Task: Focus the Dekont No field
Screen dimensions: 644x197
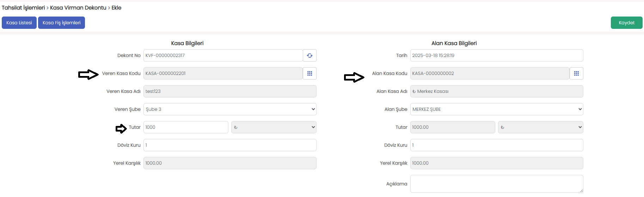Action: coord(223,56)
